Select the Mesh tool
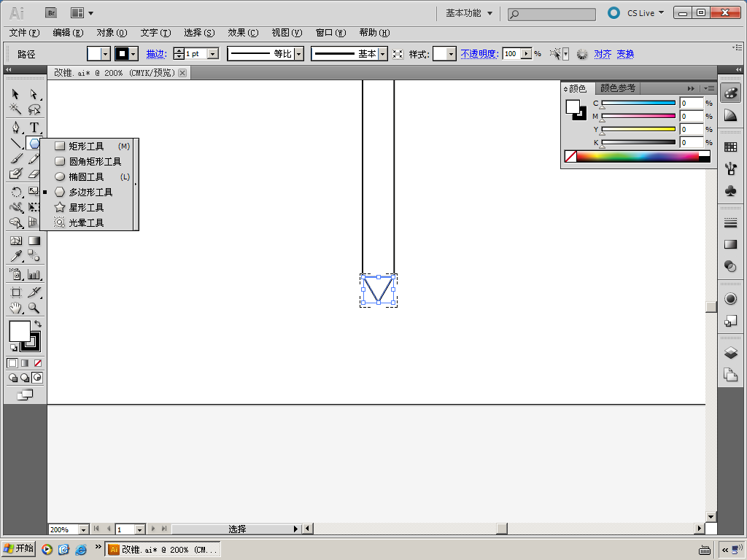Screen dimensions: 747x560 16,241
